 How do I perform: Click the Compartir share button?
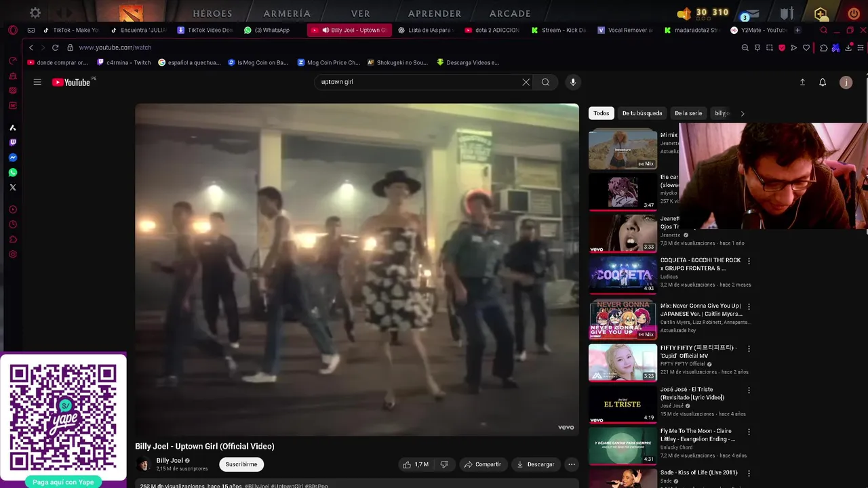pos(482,464)
